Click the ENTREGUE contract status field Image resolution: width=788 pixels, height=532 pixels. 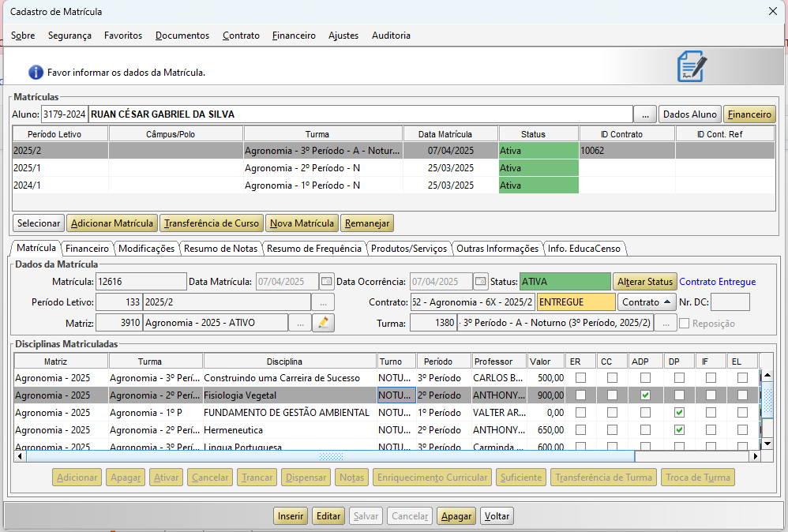click(576, 302)
